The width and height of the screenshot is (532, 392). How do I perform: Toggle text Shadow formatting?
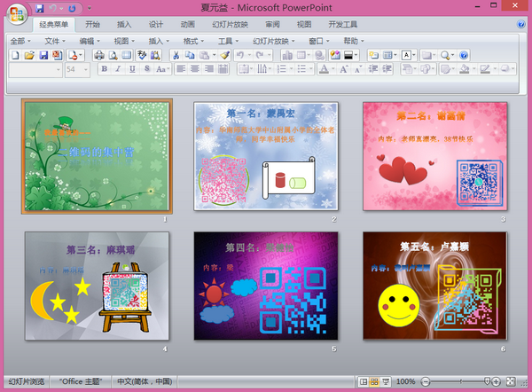(146, 69)
